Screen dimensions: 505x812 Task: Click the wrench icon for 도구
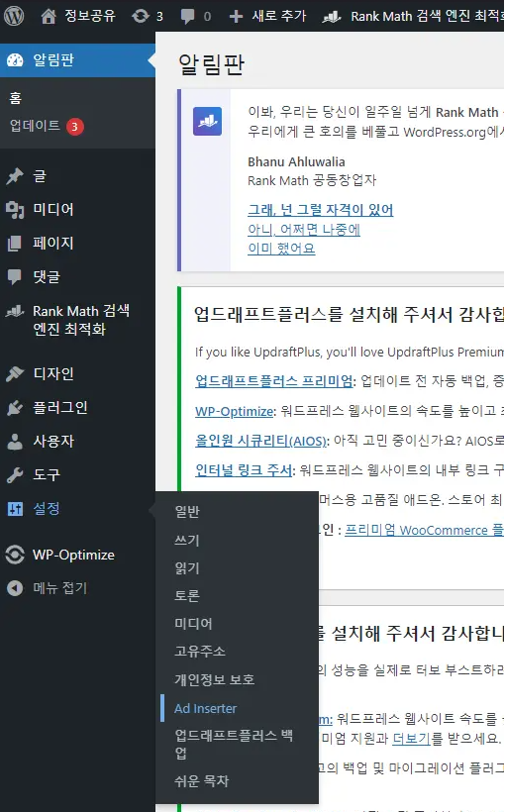click(x=15, y=475)
